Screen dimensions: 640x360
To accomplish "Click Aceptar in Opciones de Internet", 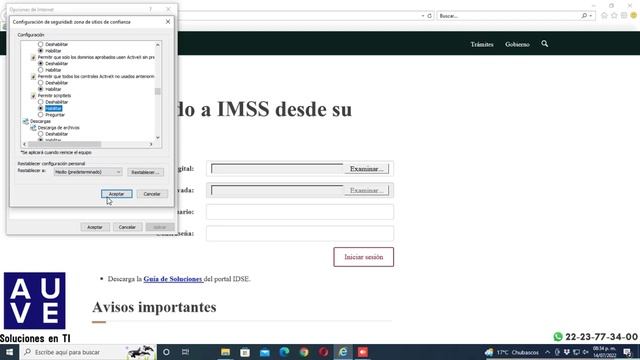I will coord(95,227).
